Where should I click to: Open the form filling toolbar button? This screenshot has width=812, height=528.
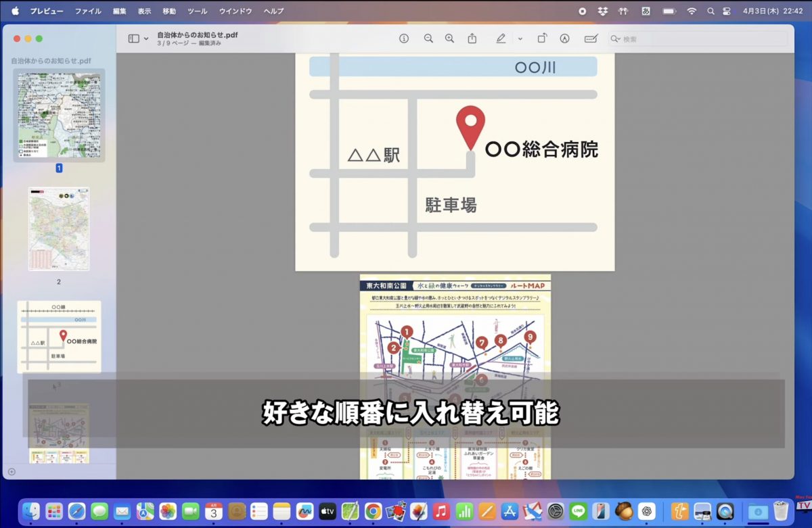[x=591, y=39]
